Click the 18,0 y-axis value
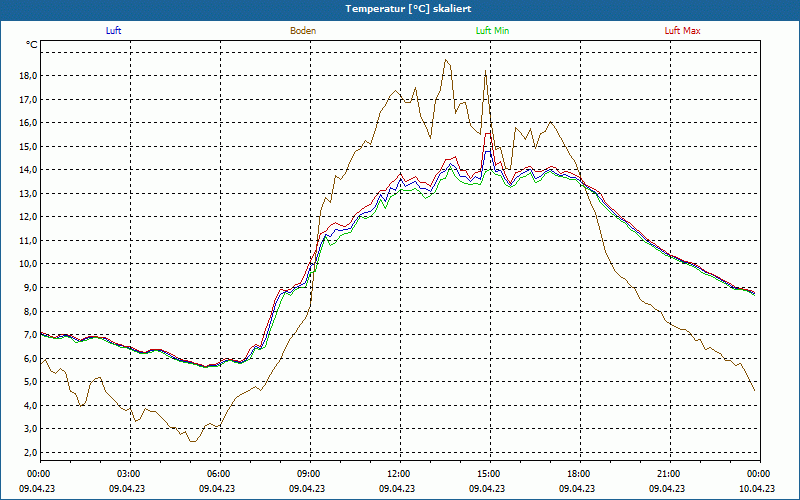This screenshot has height=500, width=800. (28, 76)
